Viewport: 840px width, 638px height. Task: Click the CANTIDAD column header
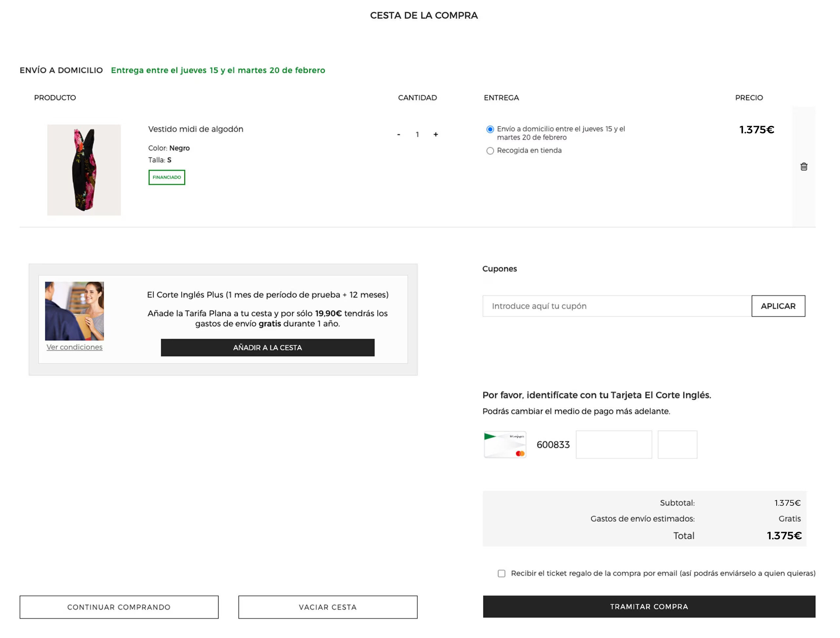417,97
